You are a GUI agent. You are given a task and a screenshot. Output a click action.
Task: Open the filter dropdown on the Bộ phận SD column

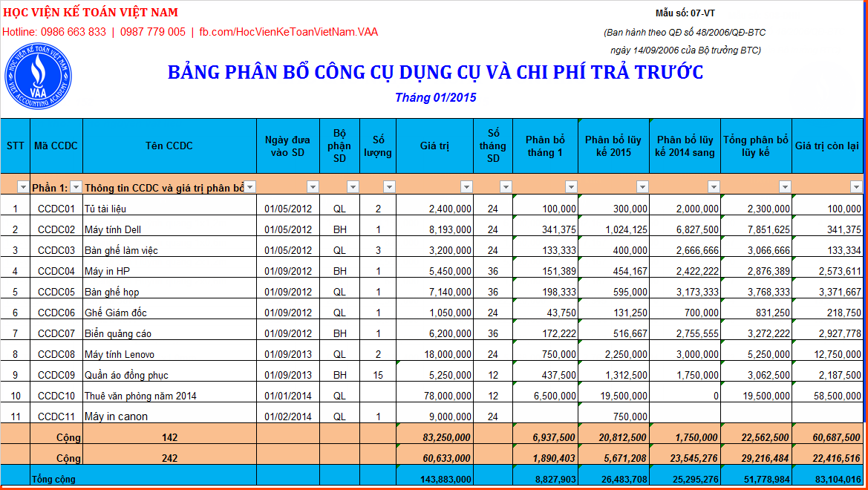pyautogui.click(x=352, y=186)
